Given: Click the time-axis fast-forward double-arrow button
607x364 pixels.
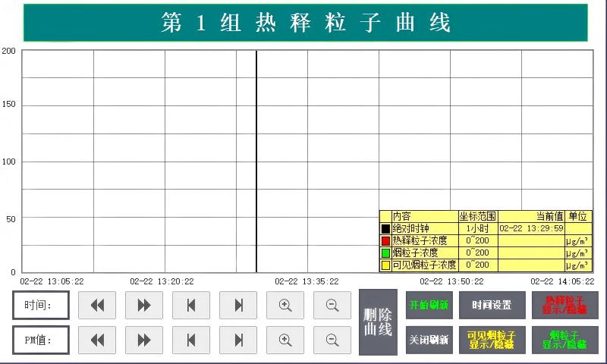Looking at the screenshot, I should pos(144,305).
